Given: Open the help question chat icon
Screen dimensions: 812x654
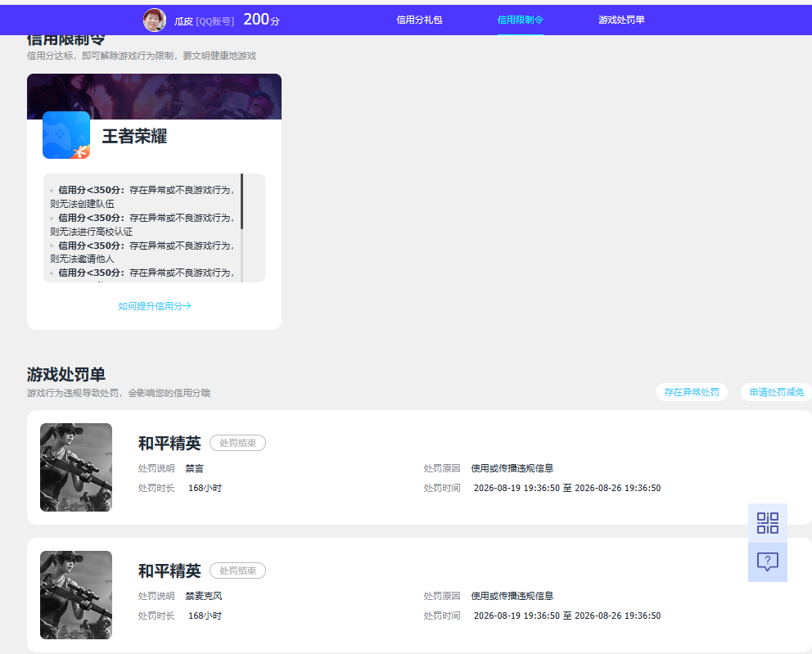Looking at the screenshot, I should [x=768, y=562].
